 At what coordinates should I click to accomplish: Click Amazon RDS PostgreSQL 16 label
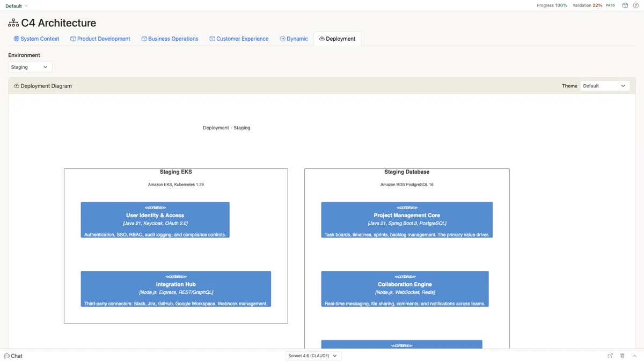[407, 184]
